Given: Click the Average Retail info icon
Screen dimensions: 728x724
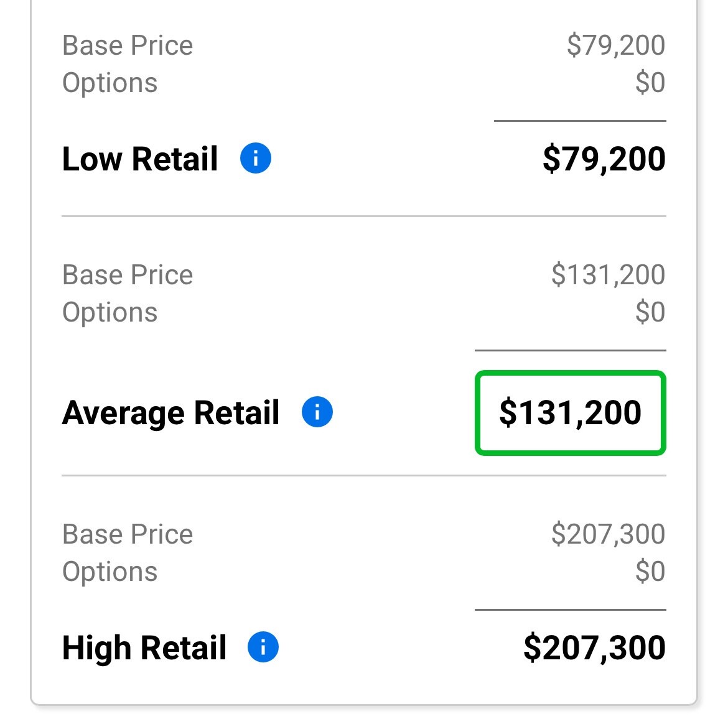Looking at the screenshot, I should (317, 412).
